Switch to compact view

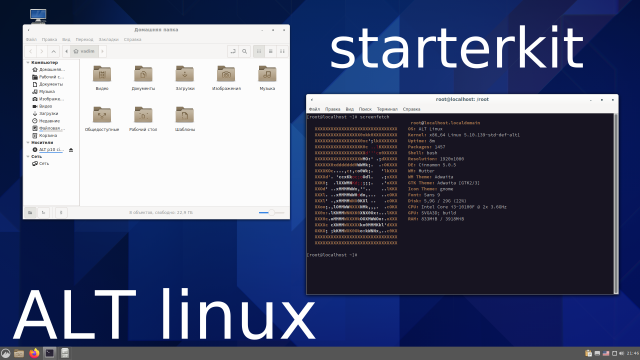(282, 51)
